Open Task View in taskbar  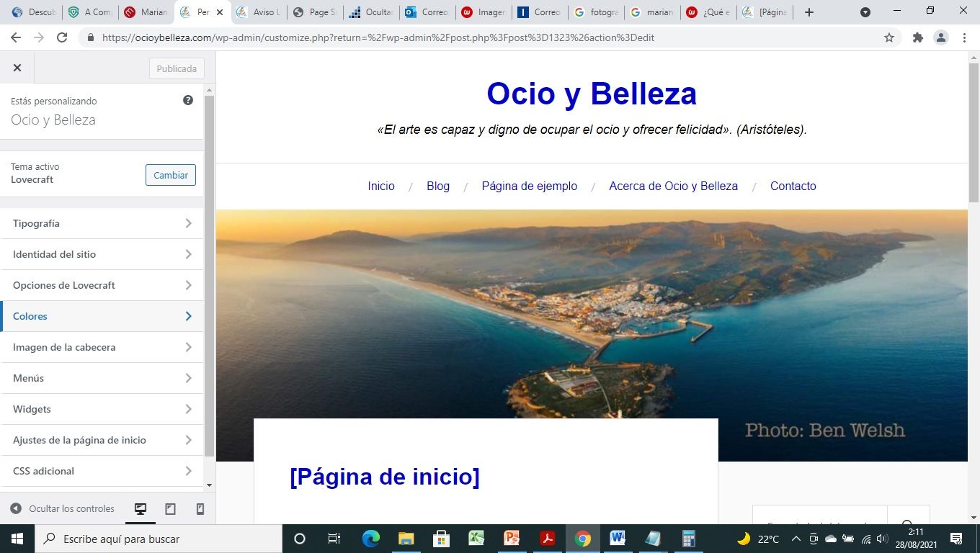[334, 539]
